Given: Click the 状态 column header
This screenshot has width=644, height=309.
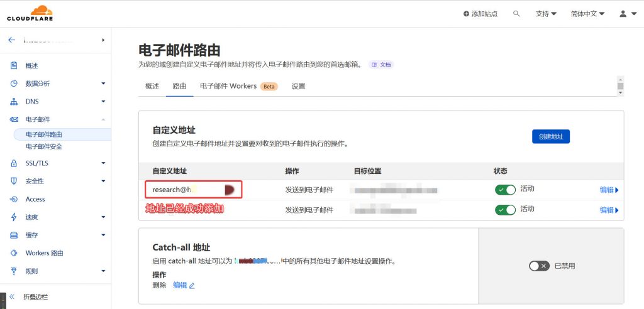Looking at the screenshot, I should click(x=500, y=171).
